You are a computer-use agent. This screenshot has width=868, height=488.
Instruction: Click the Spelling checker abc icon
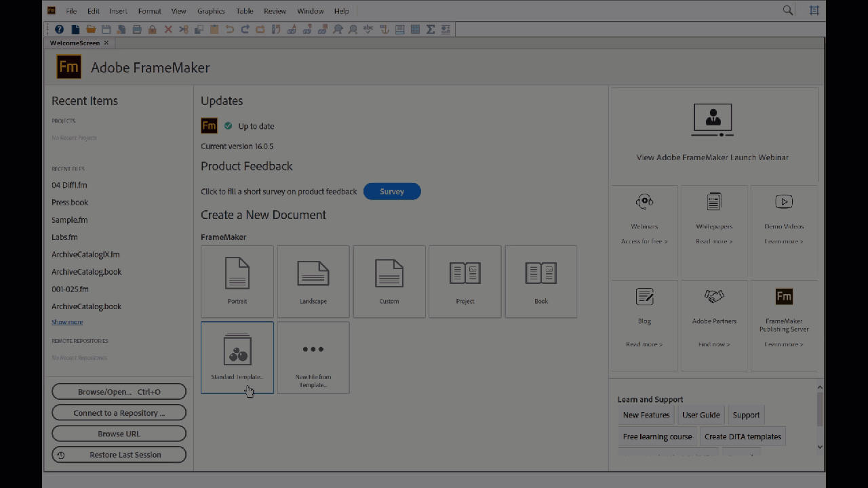click(368, 29)
